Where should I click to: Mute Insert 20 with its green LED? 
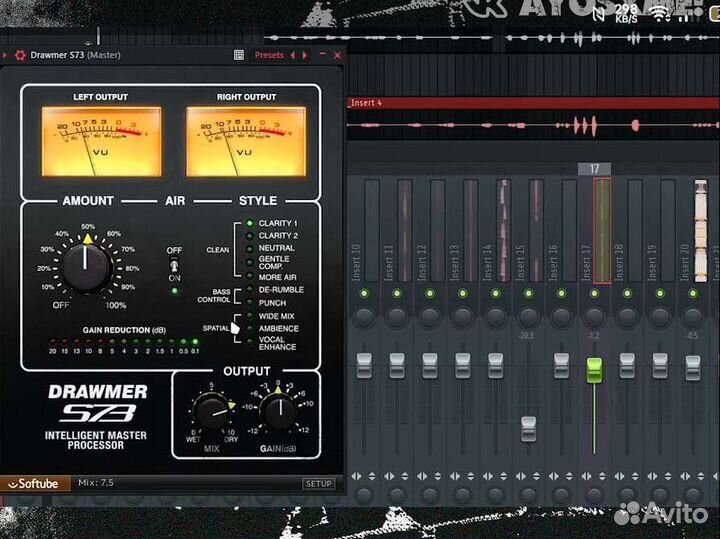(693, 293)
